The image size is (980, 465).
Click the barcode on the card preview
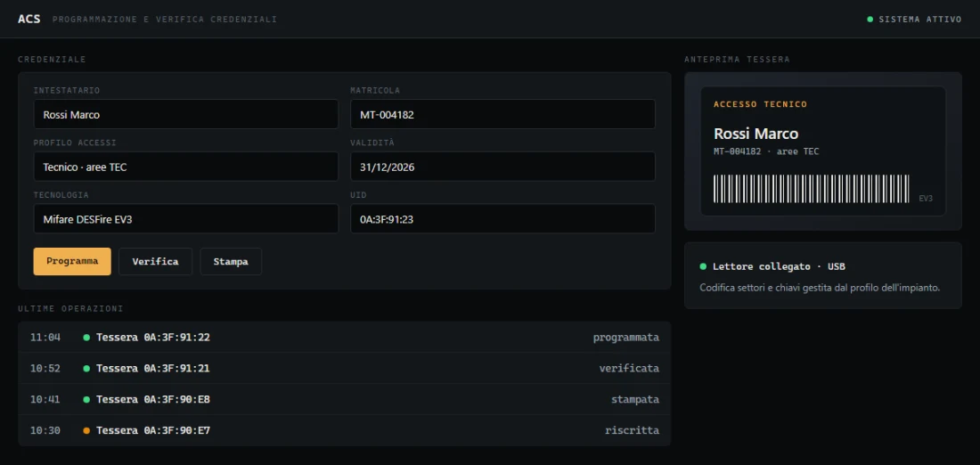[x=812, y=189]
